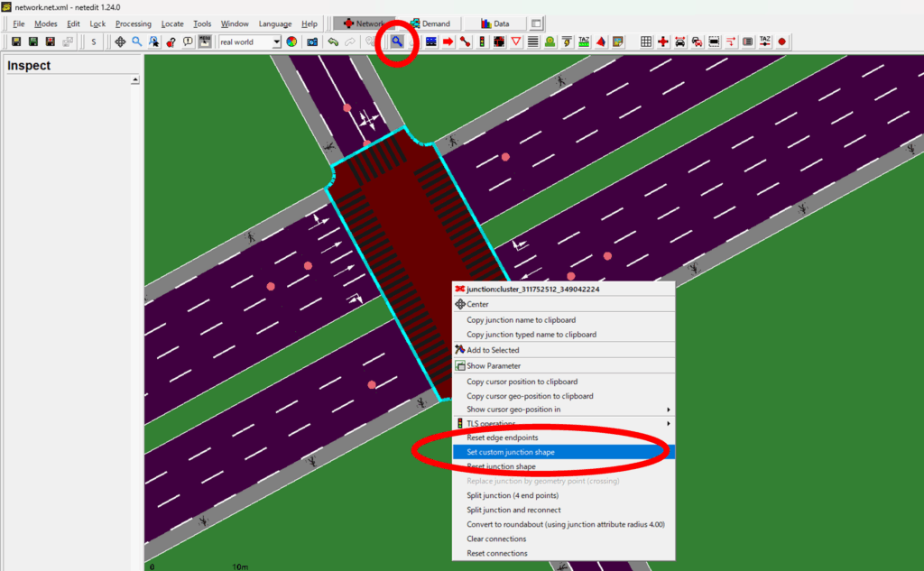Toggle the dashed-rectangle view option

(715, 41)
